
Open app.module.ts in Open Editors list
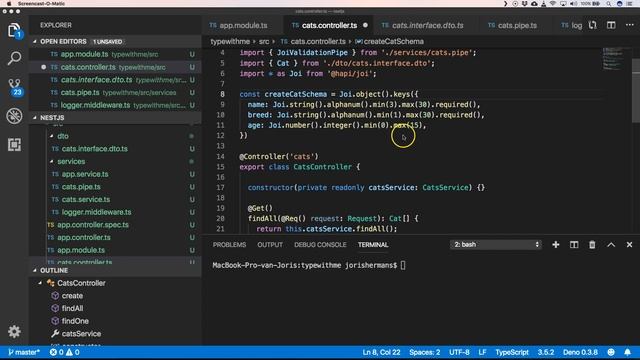pyautogui.click(x=115, y=54)
